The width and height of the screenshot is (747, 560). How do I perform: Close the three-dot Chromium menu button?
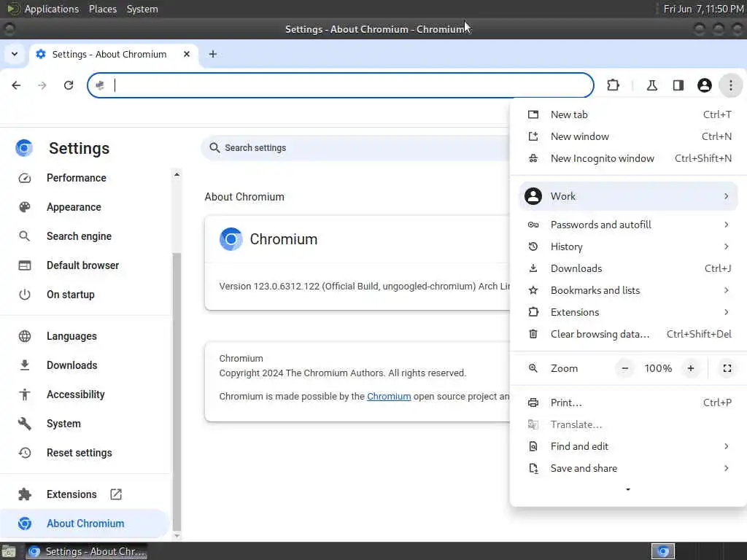730,85
